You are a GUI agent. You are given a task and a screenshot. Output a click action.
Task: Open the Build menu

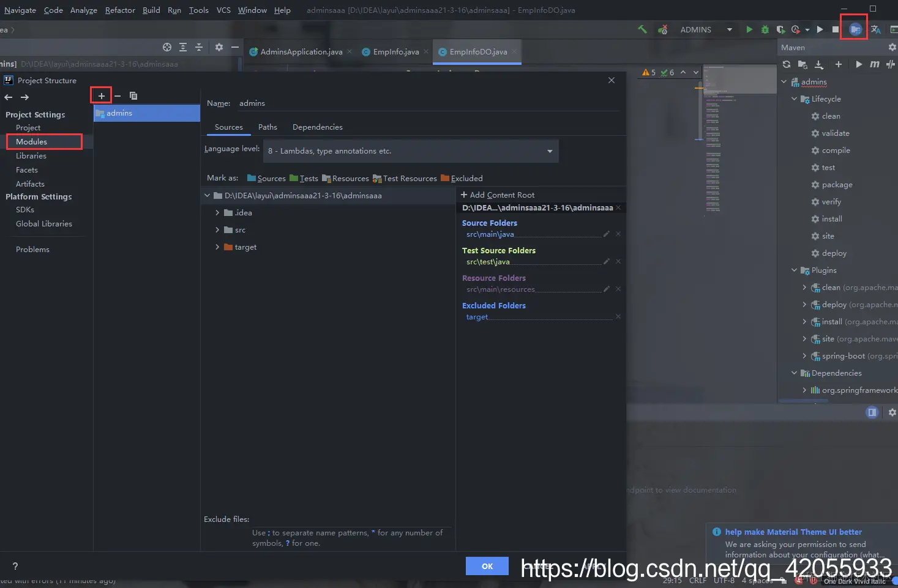click(x=151, y=10)
